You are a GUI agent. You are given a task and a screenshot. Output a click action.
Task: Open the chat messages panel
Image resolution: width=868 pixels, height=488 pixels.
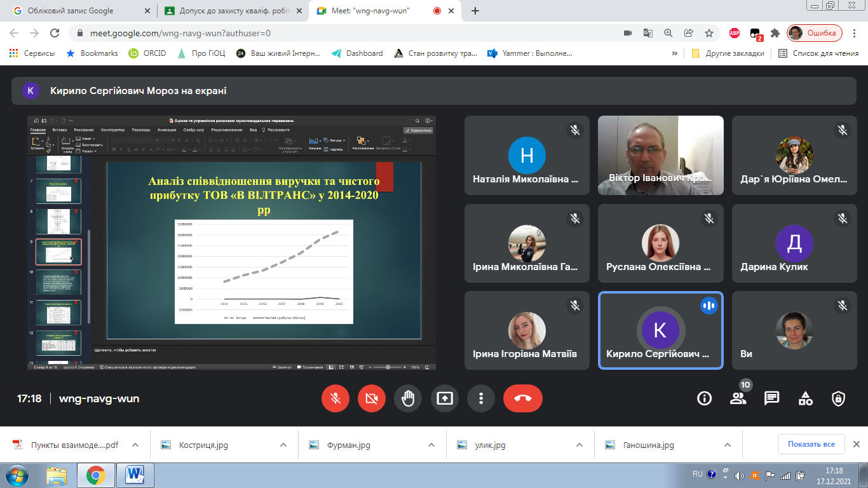coord(771,398)
